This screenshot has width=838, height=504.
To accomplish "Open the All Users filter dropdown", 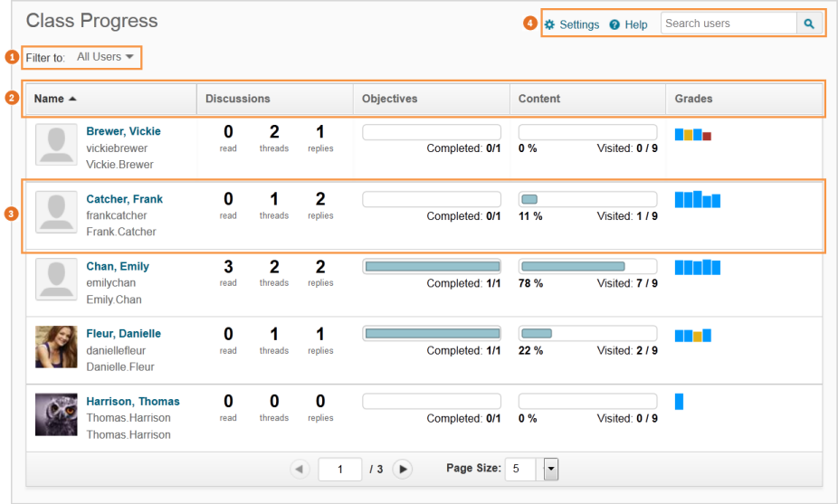I will (105, 57).
